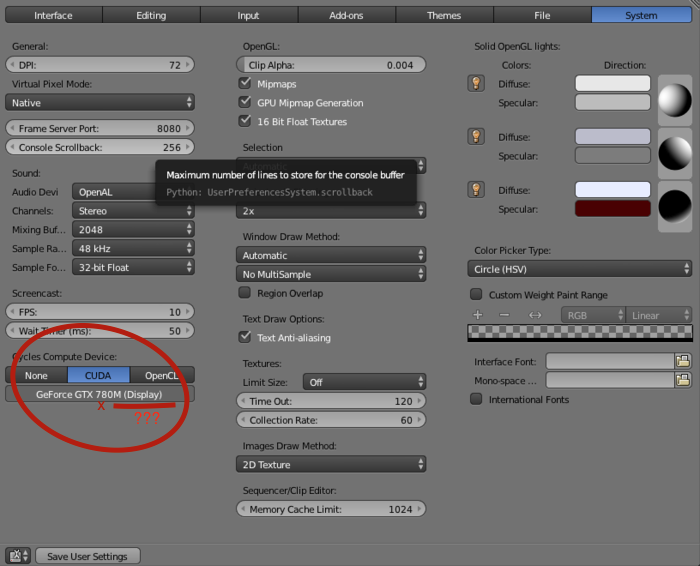
Task: Click the second light direction sphere
Action: click(x=675, y=154)
